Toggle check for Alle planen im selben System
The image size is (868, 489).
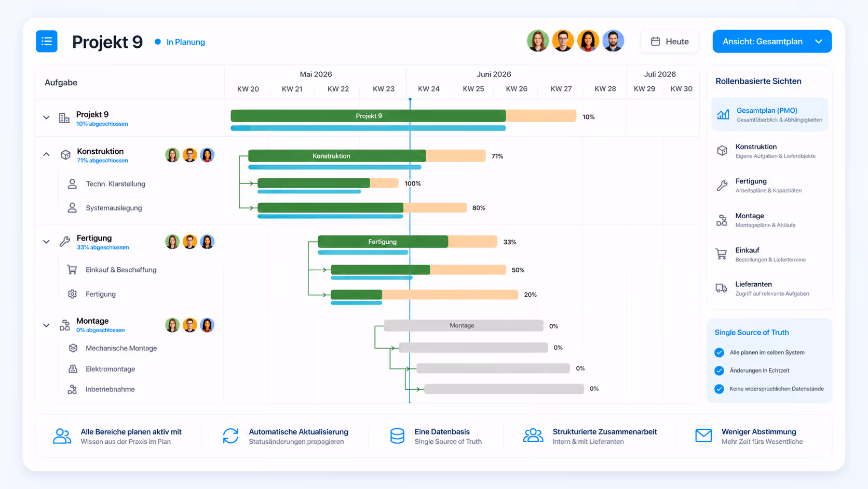point(719,352)
